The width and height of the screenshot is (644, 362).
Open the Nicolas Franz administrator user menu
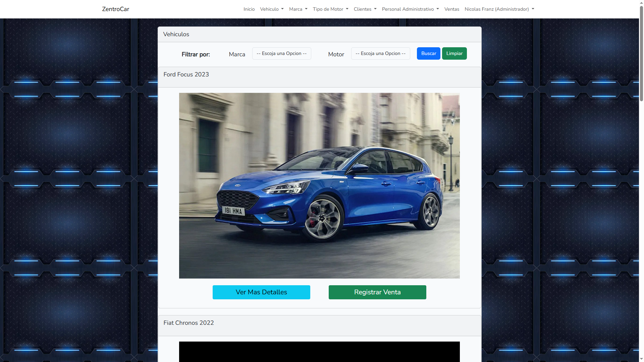(x=499, y=9)
